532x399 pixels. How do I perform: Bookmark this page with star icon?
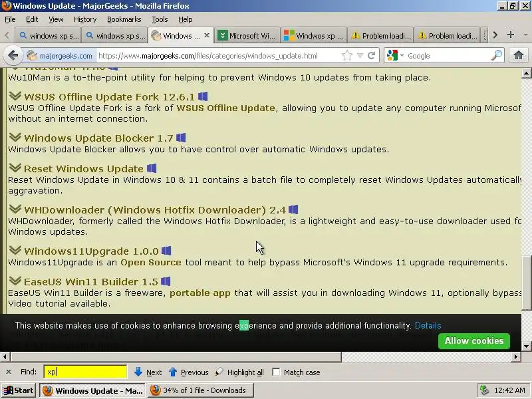point(346,56)
